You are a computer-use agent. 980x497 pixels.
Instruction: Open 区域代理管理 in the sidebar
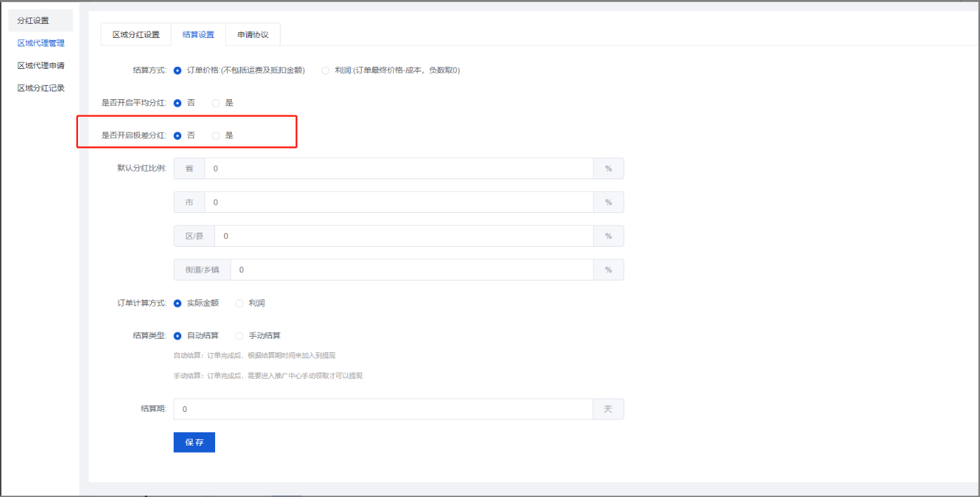(41, 43)
